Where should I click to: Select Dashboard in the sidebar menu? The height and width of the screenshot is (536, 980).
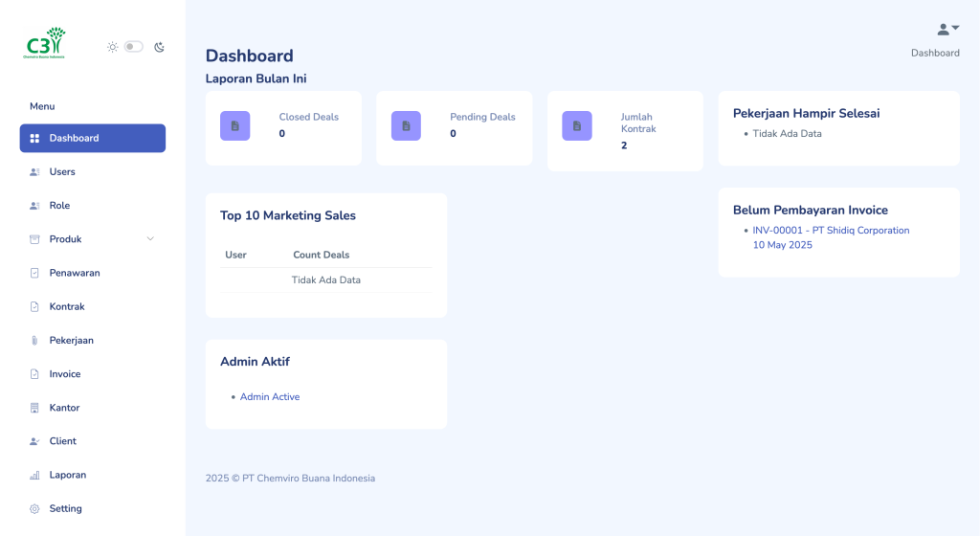click(92, 138)
